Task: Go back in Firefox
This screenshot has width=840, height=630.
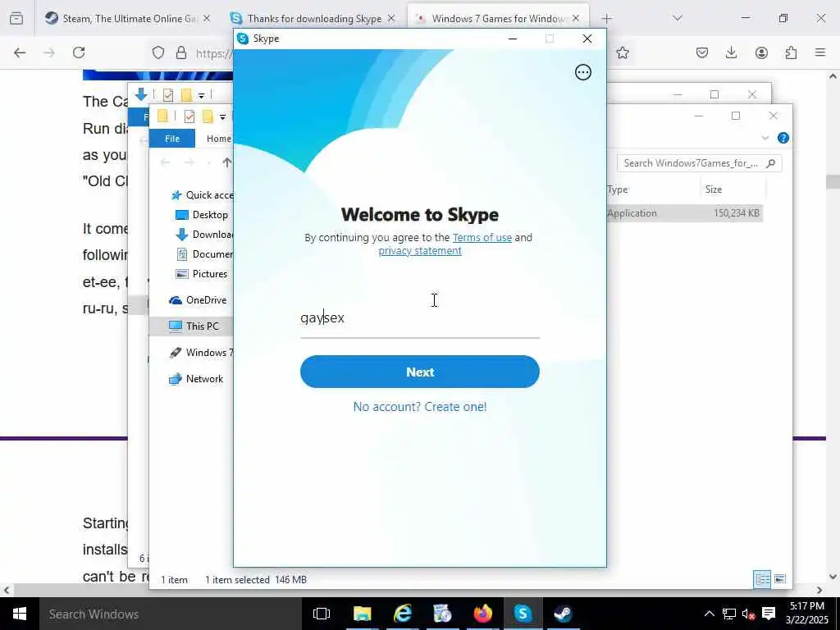Action: click(x=20, y=52)
